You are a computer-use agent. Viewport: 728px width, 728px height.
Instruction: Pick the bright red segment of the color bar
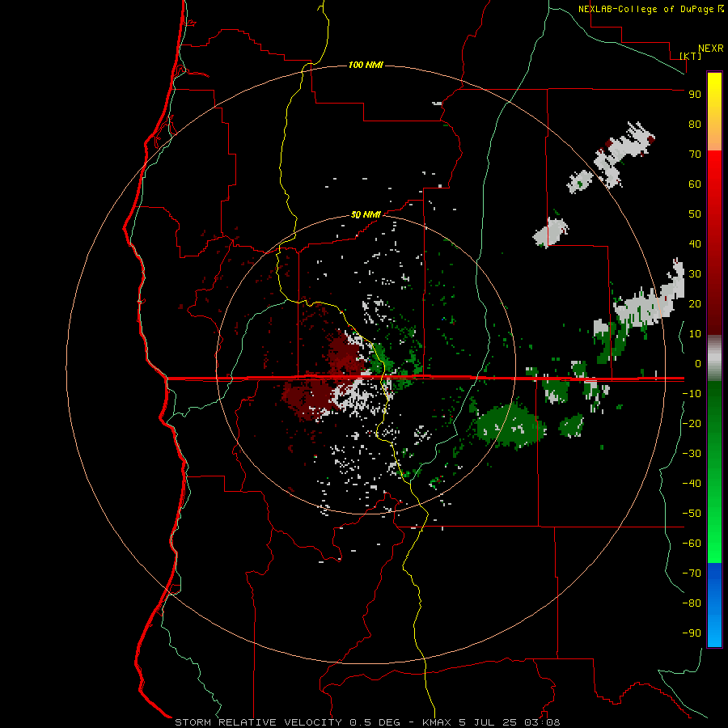click(x=714, y=195)
